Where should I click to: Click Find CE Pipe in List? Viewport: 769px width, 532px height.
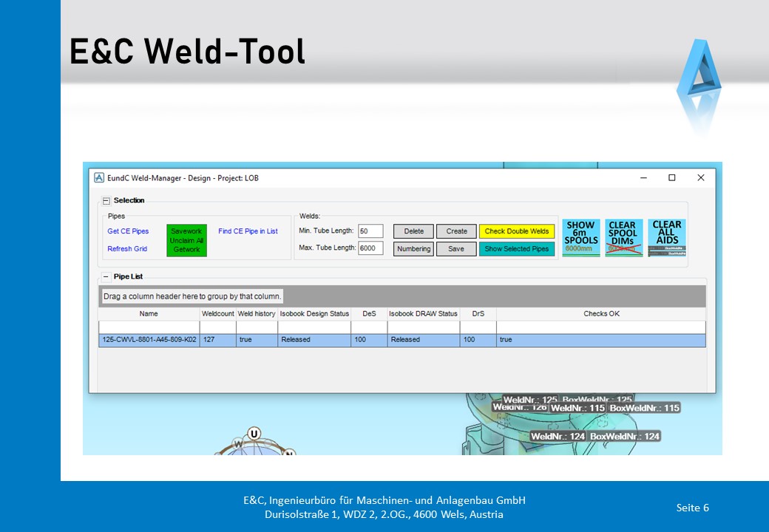coord(248,231)
